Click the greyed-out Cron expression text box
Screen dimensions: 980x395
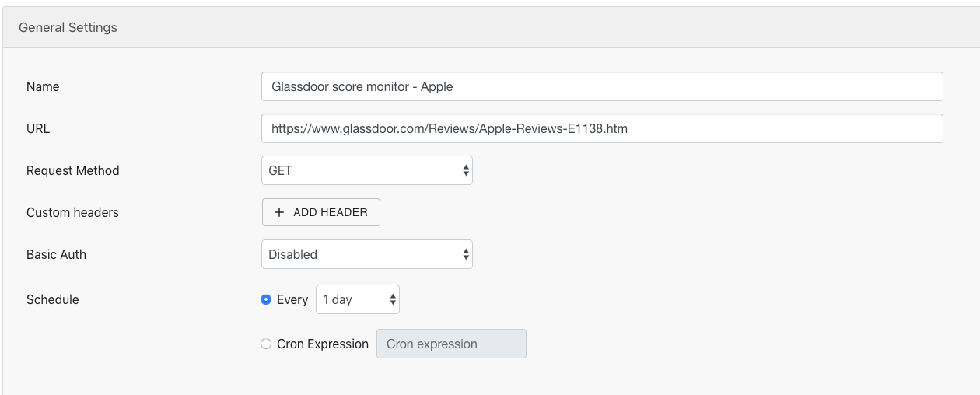coord(451,344)
